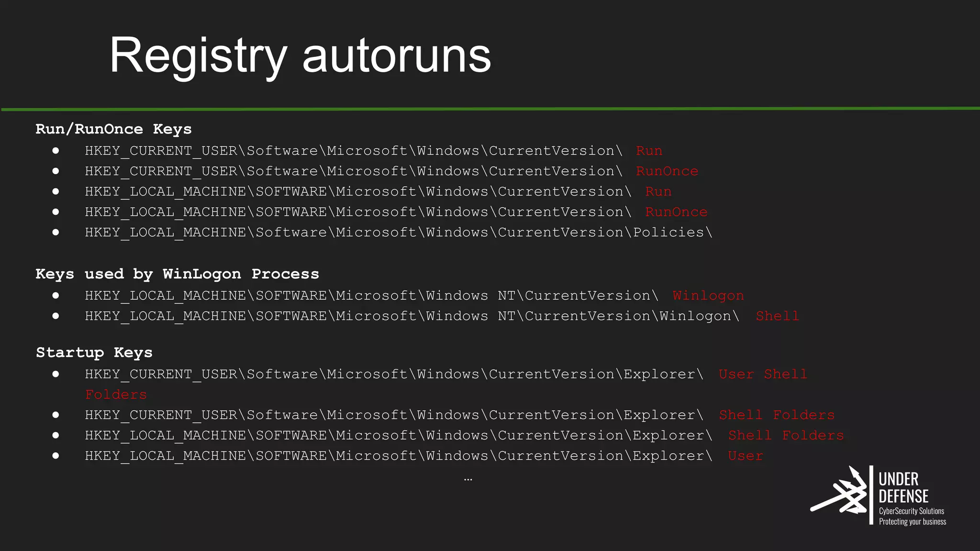980x551 pixels.
Task: Click the UnderDefense arrows logo icon
Action: (x=839, y=491)
